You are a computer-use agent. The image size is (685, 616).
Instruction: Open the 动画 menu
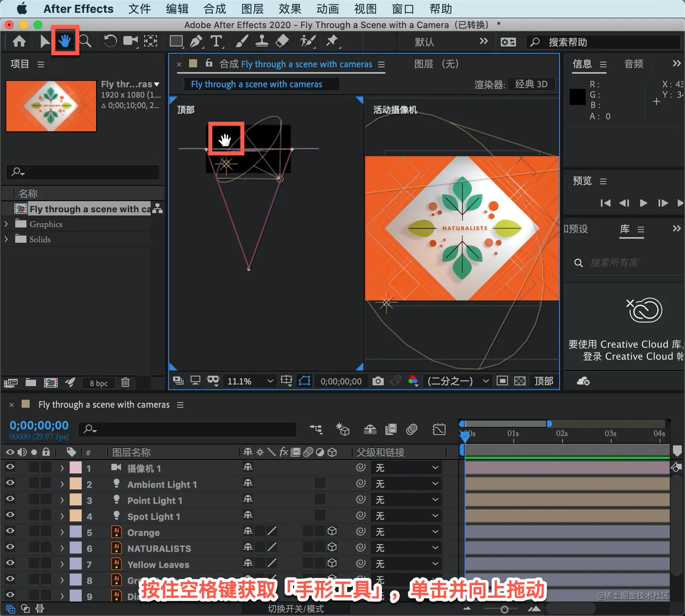point(328,9)
